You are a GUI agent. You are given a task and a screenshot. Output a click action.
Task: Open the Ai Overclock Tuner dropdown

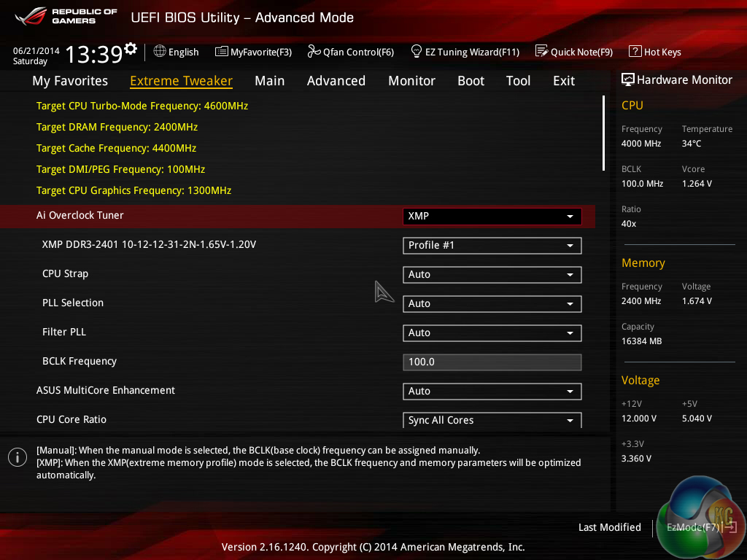coord(492,216)
